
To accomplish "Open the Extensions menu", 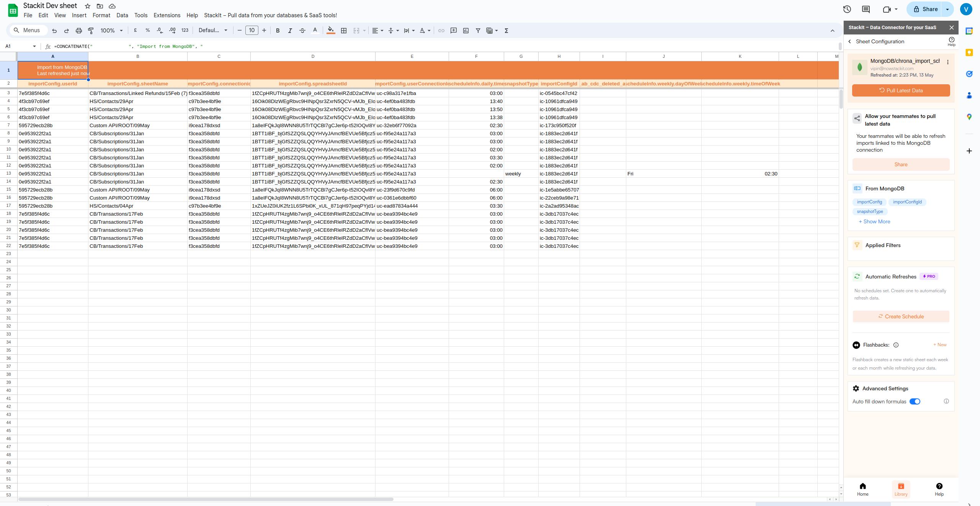I will (x=167, y=15).
